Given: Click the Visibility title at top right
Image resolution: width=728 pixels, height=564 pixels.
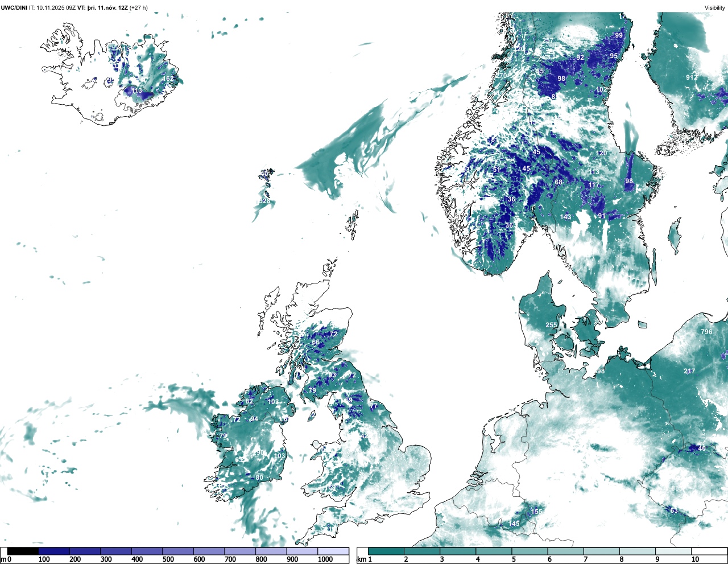Looking at the screenshot, I should point(715,8).
